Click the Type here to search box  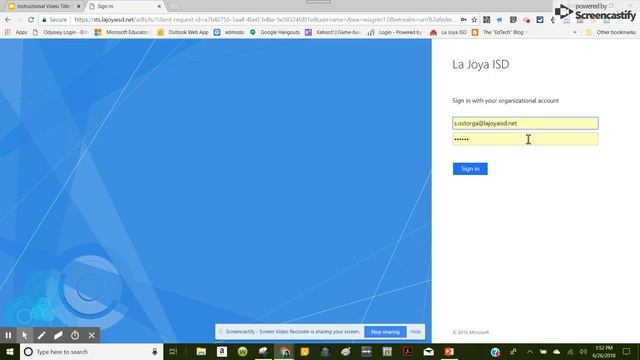pyautogui.click(x=91, y=351)
